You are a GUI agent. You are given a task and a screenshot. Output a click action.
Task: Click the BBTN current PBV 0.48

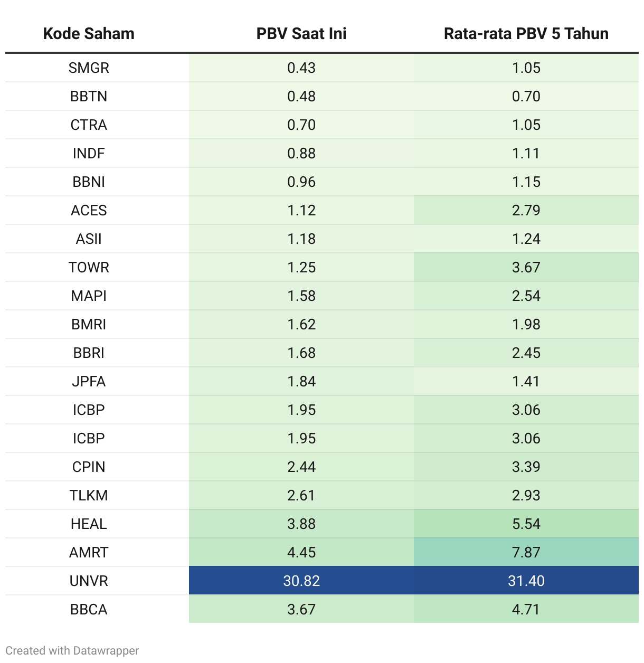pos(301,97)
